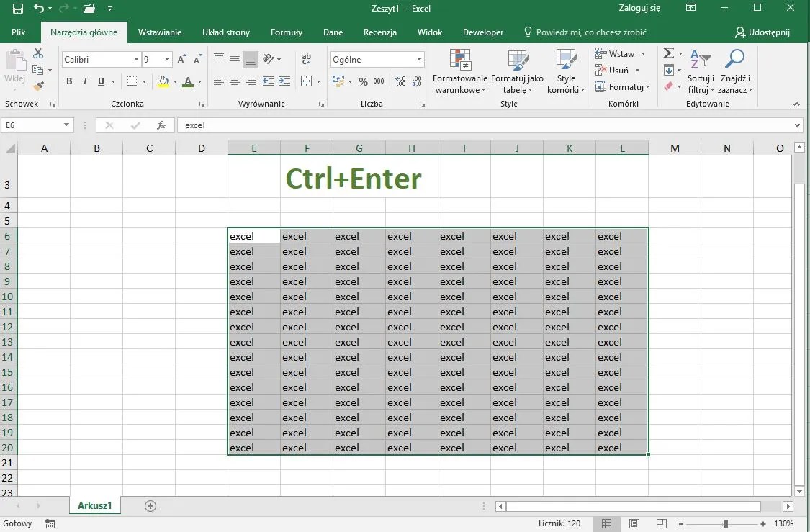Expand the Name Box dropdown arrow

pyautogui.click(x=66, y=125)
